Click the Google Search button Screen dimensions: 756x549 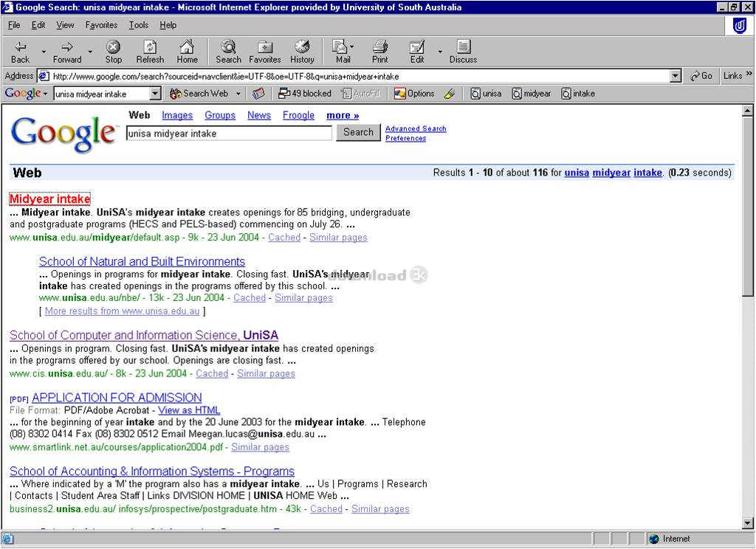358,132
